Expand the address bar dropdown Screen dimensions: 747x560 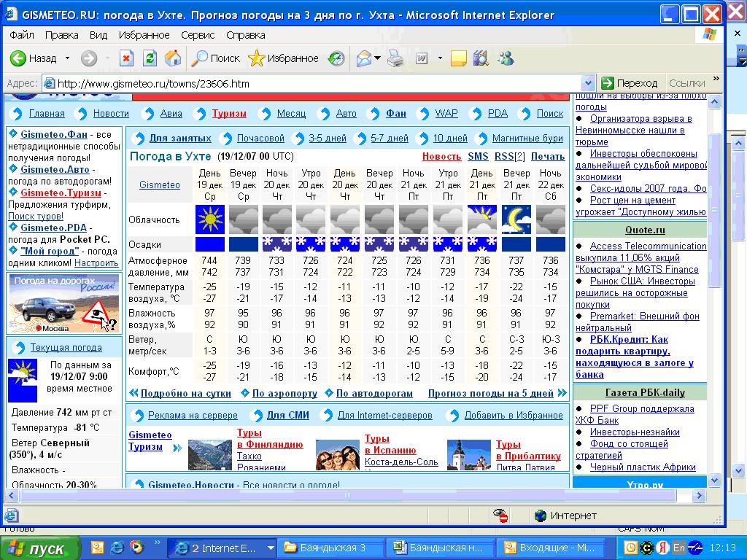589,84
